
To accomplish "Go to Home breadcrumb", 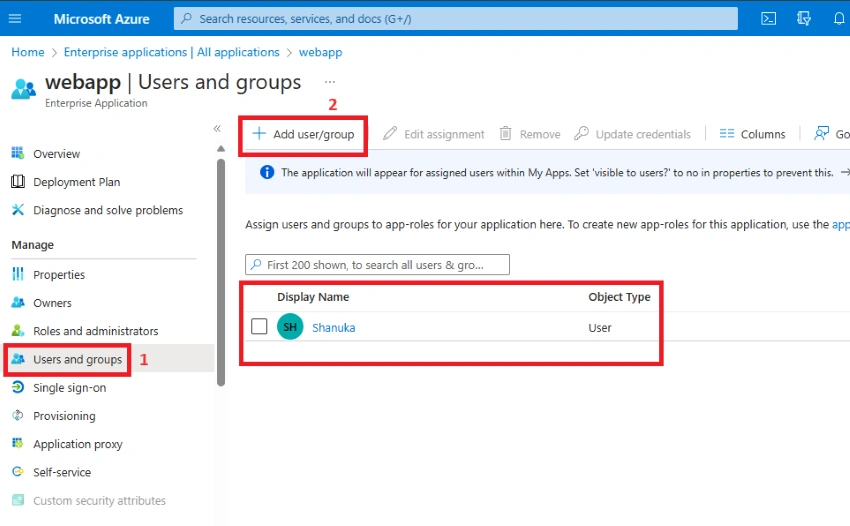I will coord(28,52).
